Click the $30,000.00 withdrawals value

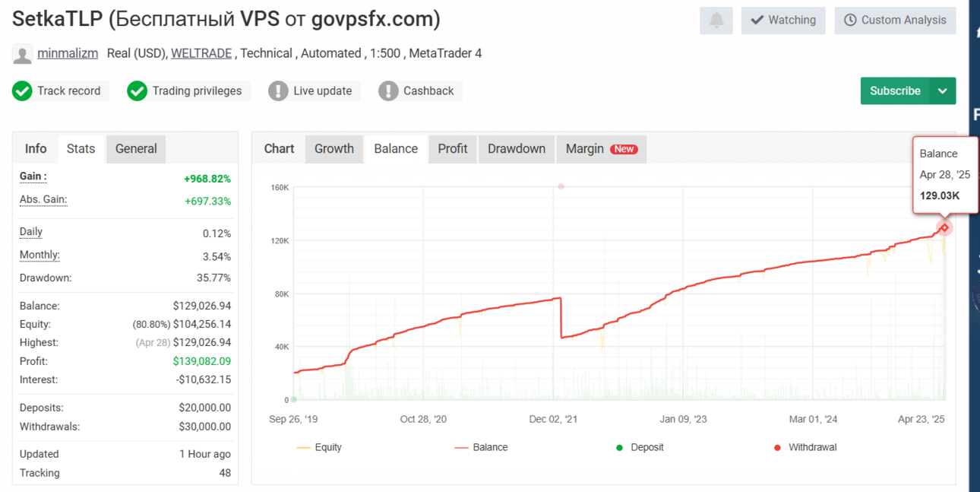click(x=204, y=427)
